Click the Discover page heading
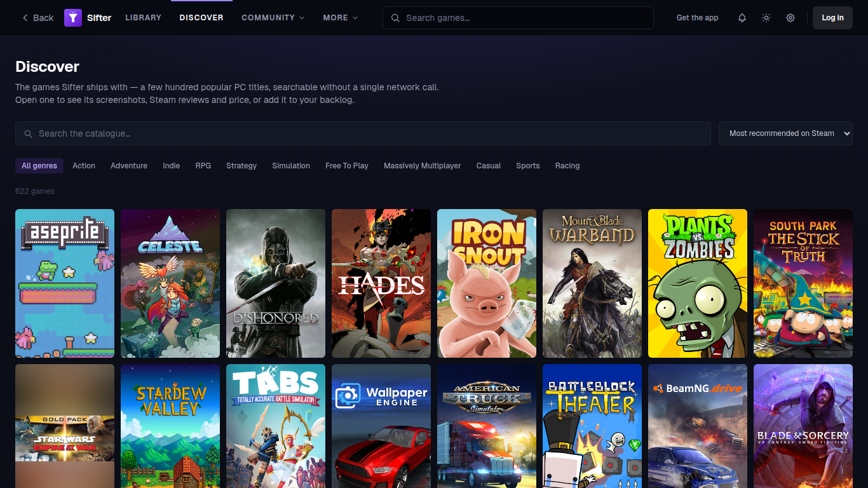Image resolution: width=868 pixels, height=488 pixels. pos(47,67)
